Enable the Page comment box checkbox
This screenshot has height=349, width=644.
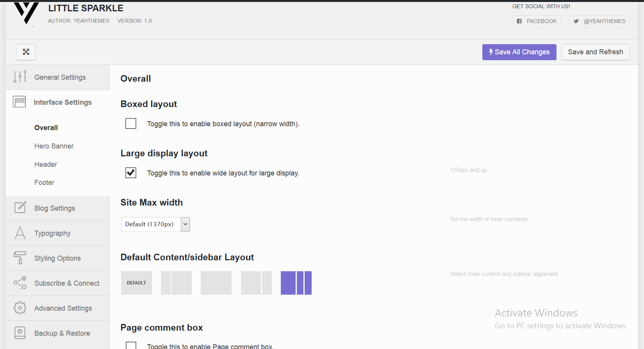tap(131, 345)
